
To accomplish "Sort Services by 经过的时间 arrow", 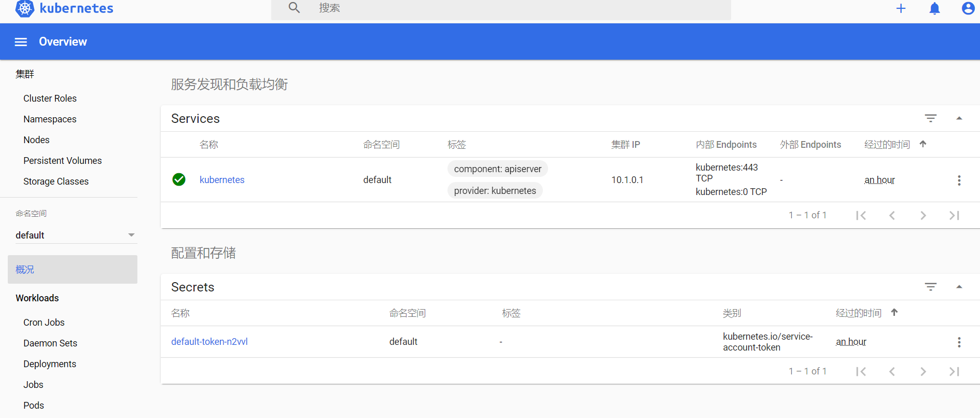I will (x=923, y=144).
